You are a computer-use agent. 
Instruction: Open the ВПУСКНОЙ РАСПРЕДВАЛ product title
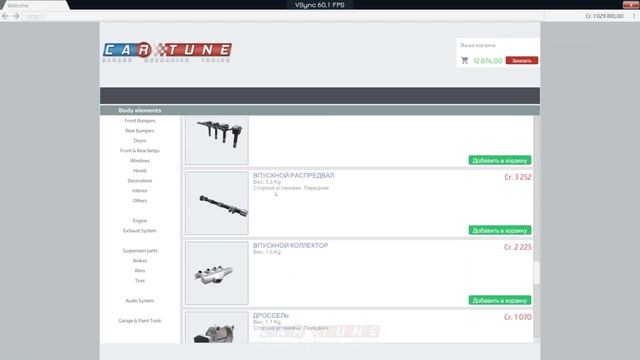point(293,176)
